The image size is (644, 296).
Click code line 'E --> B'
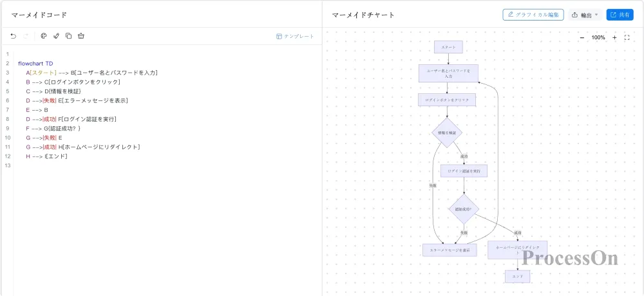(x=37, y=110)
